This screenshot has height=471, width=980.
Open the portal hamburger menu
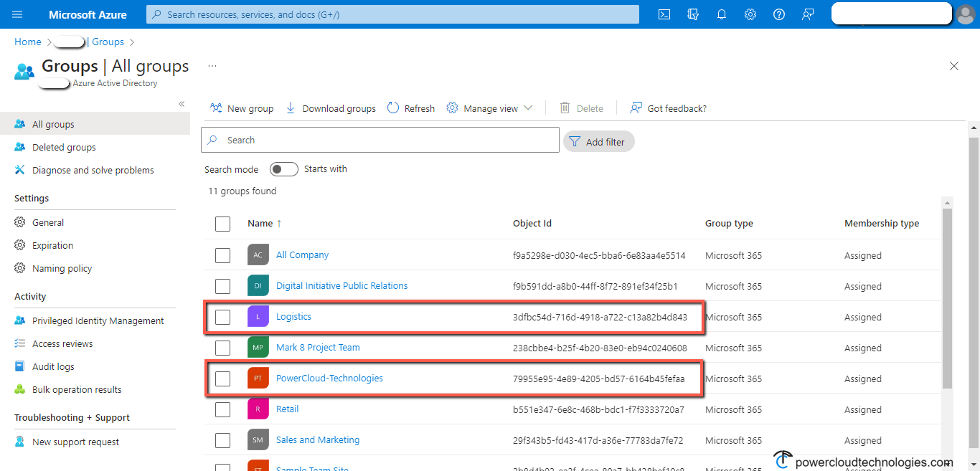18,14
